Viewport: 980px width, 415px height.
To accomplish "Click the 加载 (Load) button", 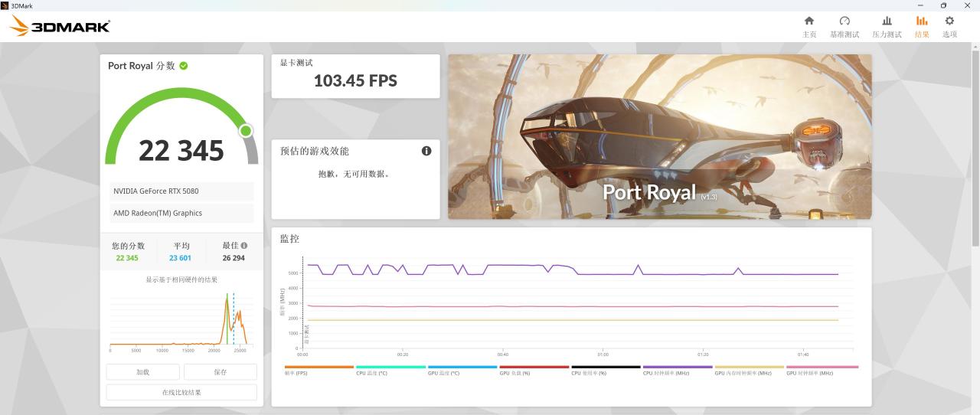I will tap(143, 372).
